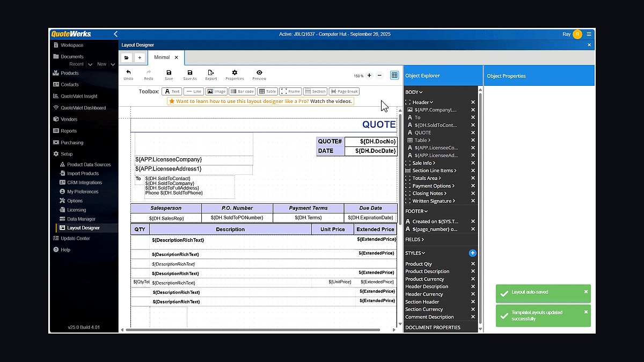Export the layout via the Export icon
This screenshot has width=644, height=362.
point(211,75)
